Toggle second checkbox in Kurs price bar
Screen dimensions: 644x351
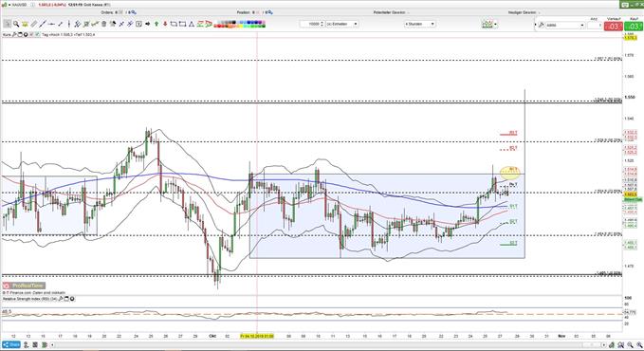click(37, 34)
